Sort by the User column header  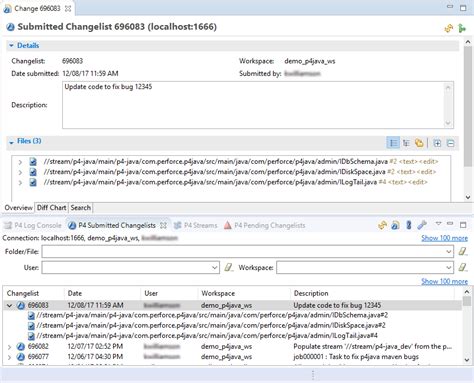point(169,293)
